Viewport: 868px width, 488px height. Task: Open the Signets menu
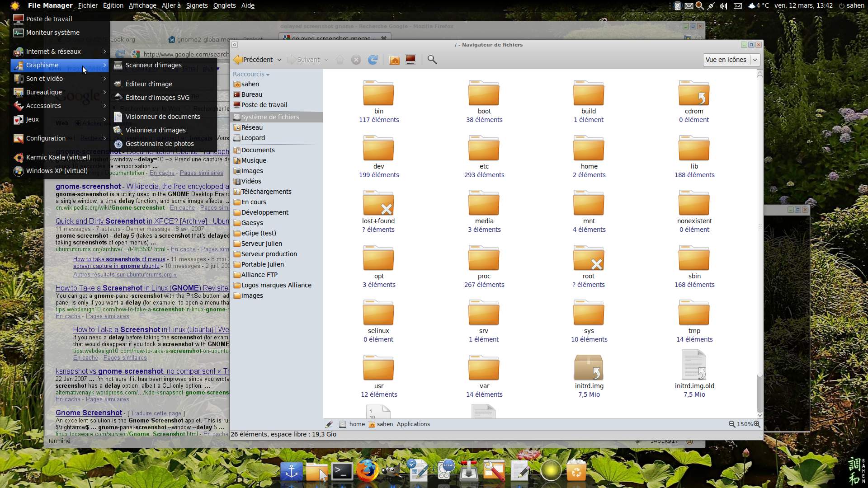pos(197,5)
